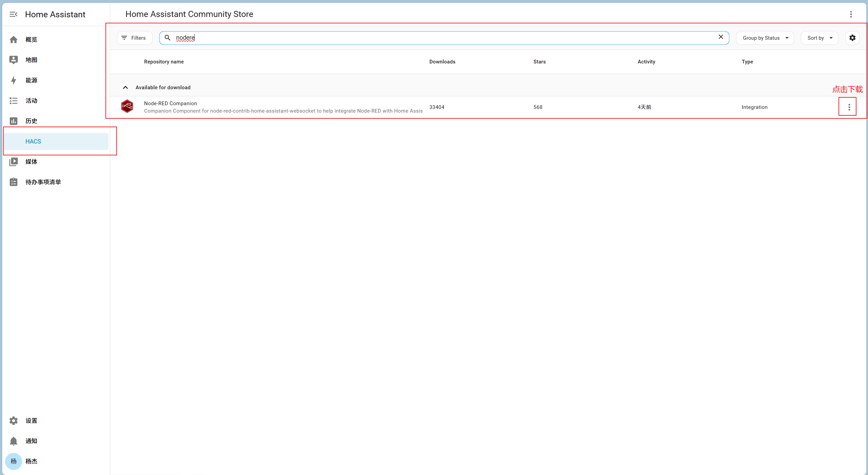Click into the repository search box
This screenshot has height=475, width=868.
coord(441,38)
